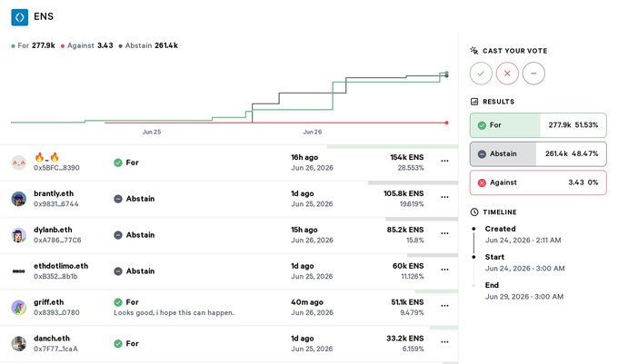Click griff.eth's comment 'Looks good, i hope this can happen.'
The image size is (618, 364).
tap(174, 313)
